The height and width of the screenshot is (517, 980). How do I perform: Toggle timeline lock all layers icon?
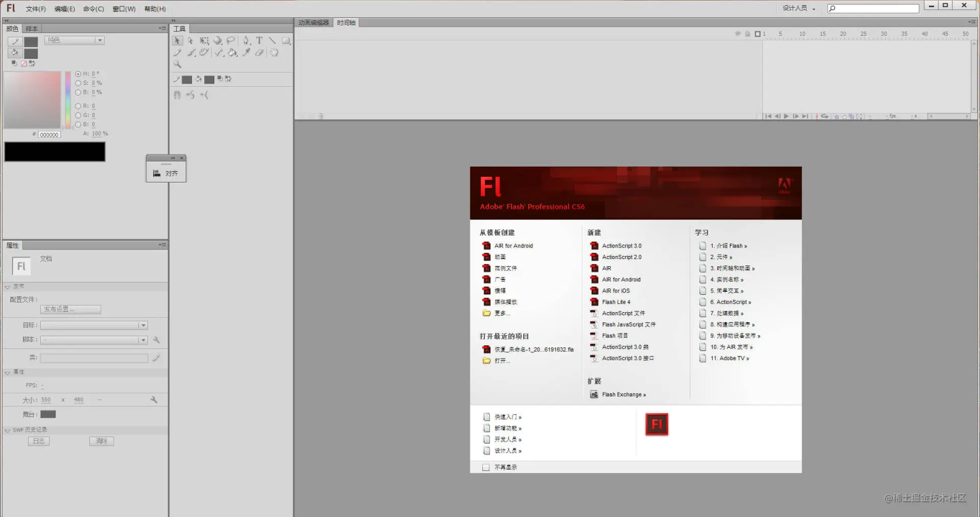pos(747,34)
